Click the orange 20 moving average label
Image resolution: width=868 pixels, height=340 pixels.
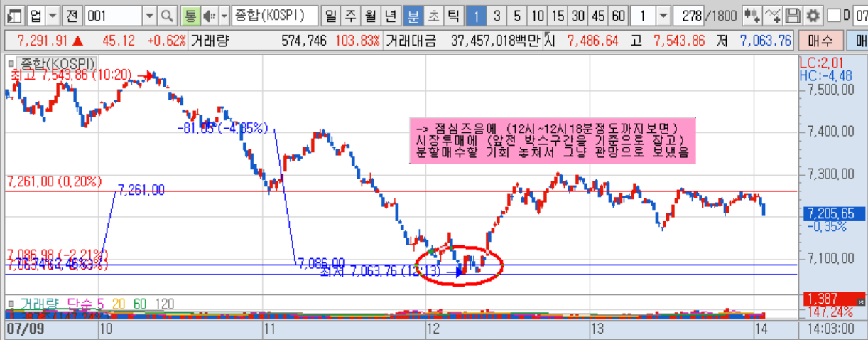119,304
